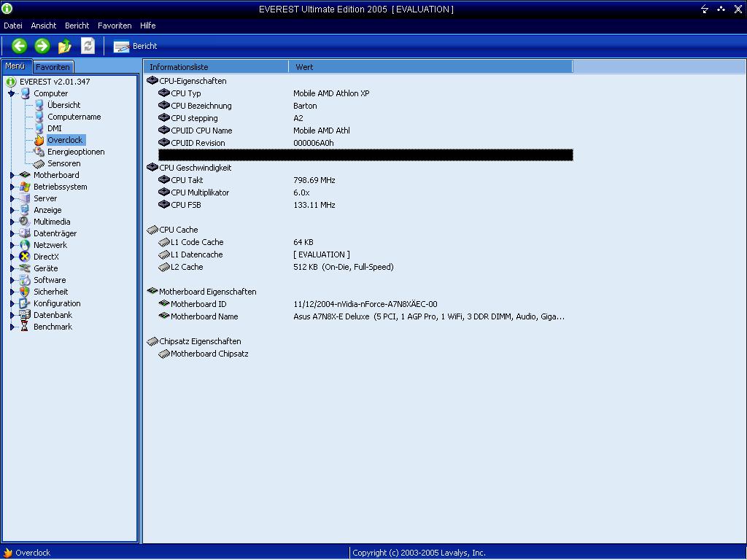Select the Konfiguration tree label
747x560 pixels.
(x=57, y=303)
